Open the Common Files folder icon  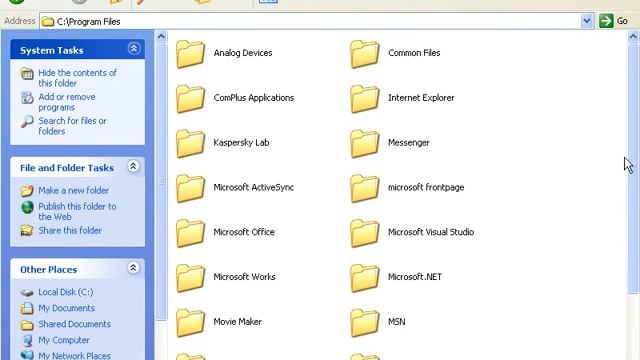364,53
